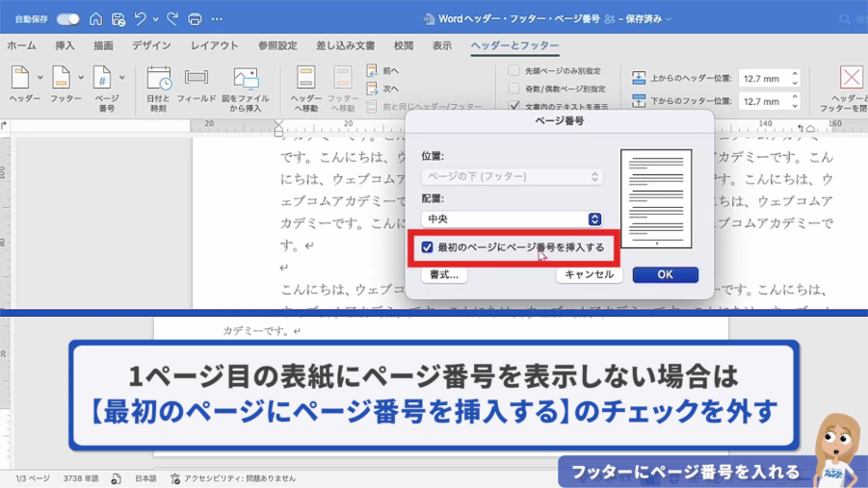Open the 挿入 ribbon tab
Viewport: 868px width, 488px height.
(x=65, y=45)
